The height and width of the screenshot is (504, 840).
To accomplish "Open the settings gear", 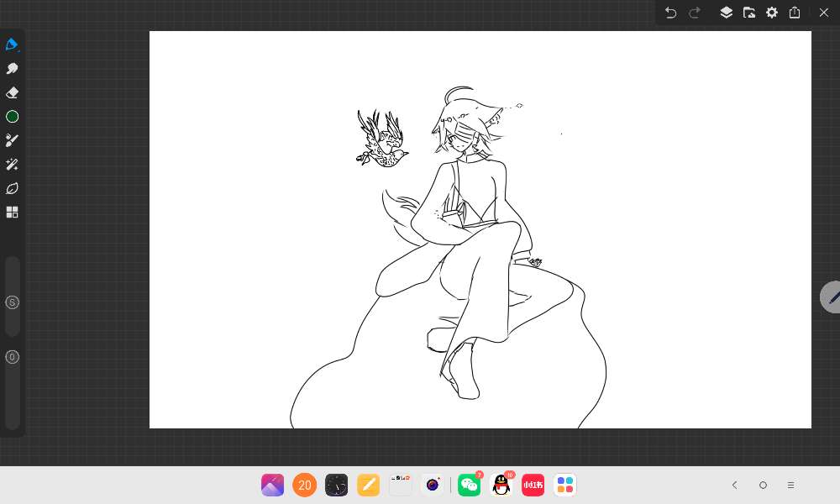I will coord(772,13).
